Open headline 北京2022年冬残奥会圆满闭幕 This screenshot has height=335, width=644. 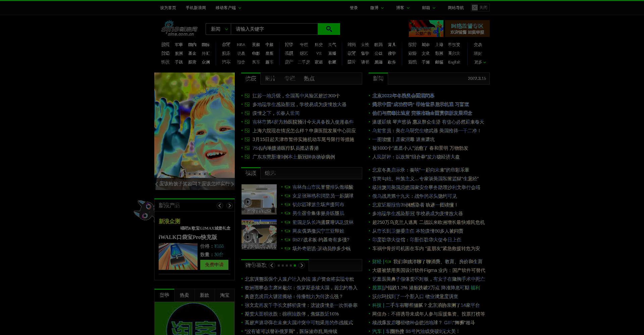[403, 96]
